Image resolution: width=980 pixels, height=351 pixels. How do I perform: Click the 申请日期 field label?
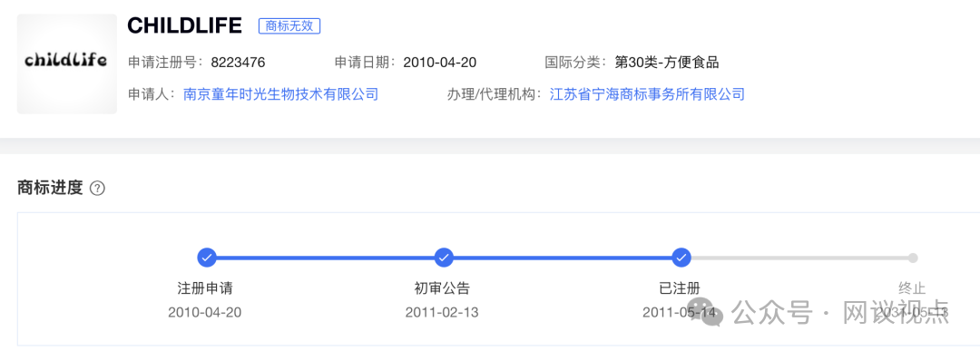click(x=366, y=63)
